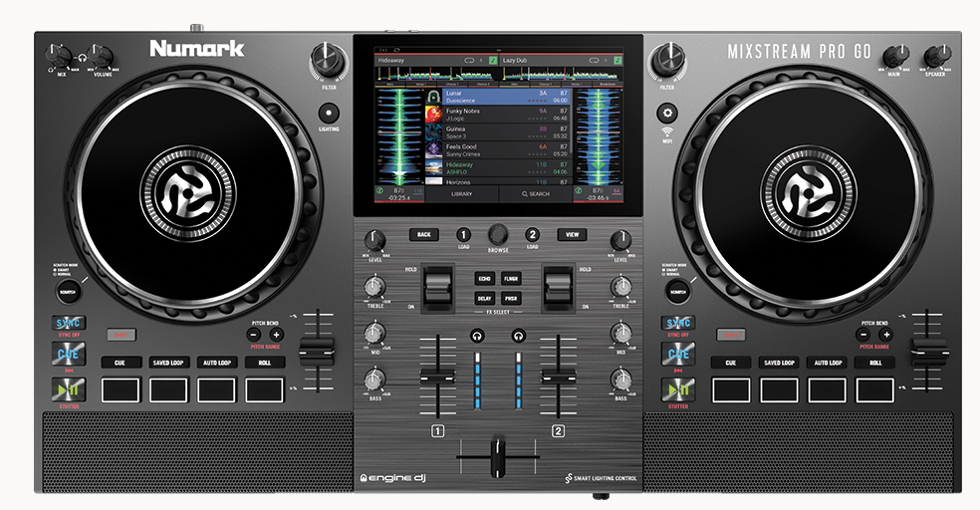Image resolution: width=980 pixels, height=510 pixels.
Task: Open settings with the gear button above WIFI
Action: coord(667,114)
